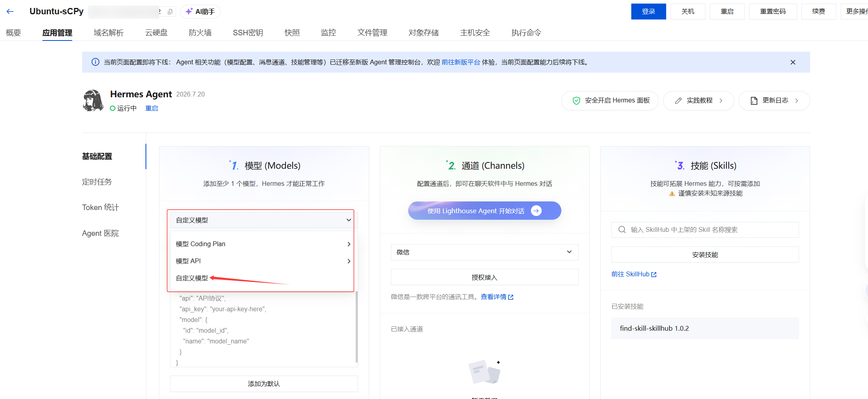Click the 重置密码 button

point(772,12)
